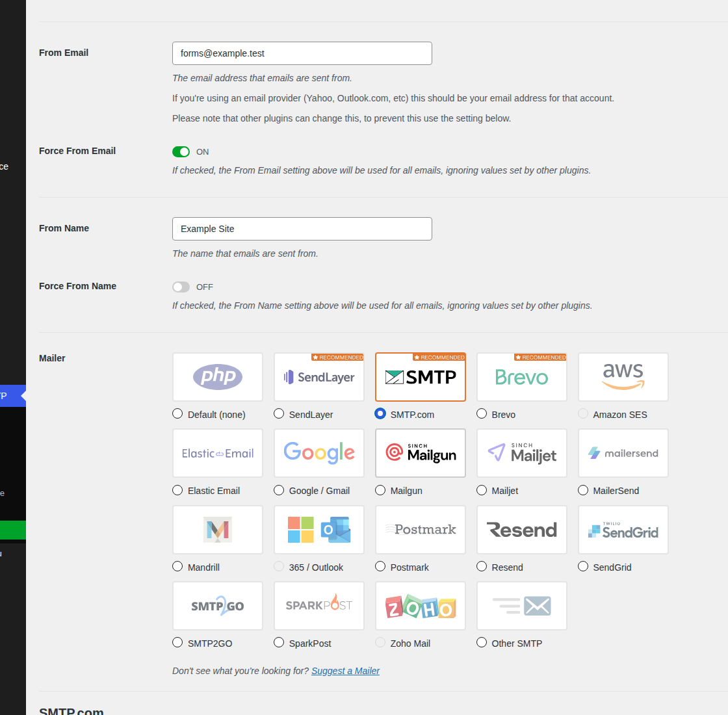Select the Mandrill radio button

pyautogui.click(x=177, y=566)
